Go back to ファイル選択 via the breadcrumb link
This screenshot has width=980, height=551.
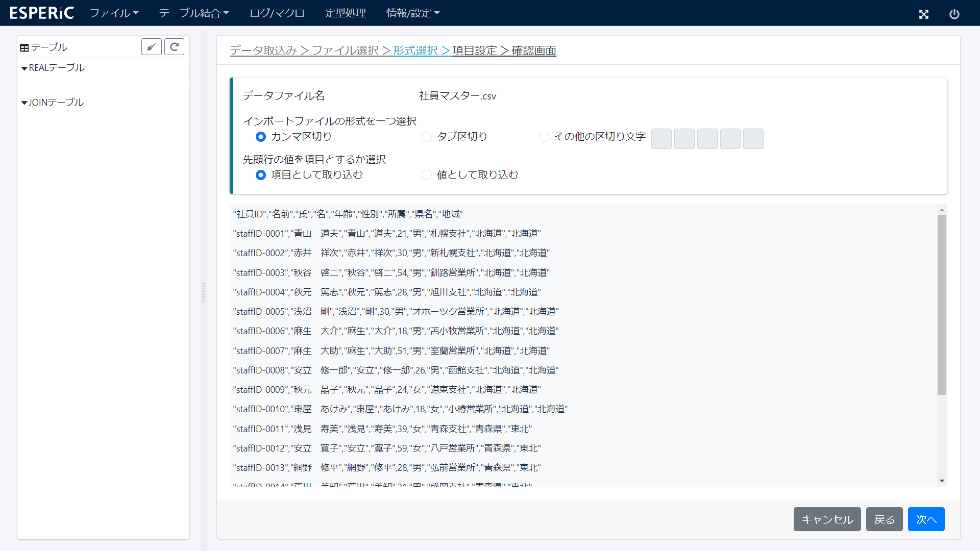click(x=347, y=50)
